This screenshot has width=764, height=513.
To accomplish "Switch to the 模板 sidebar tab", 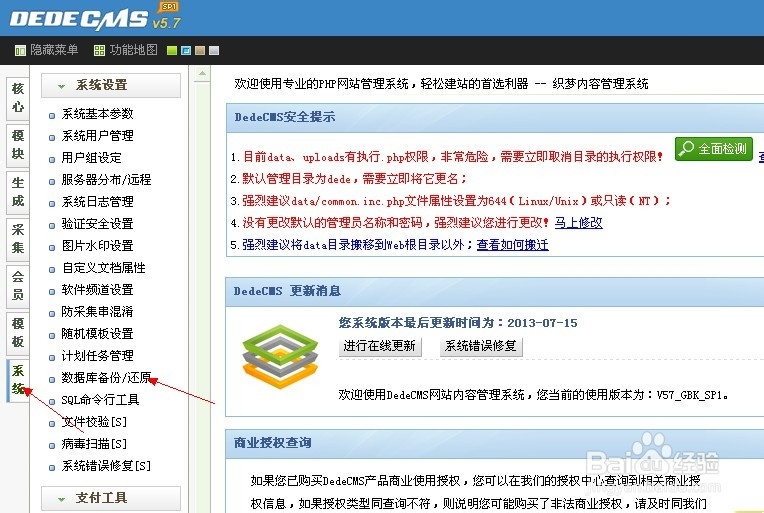I will point(18,333).
